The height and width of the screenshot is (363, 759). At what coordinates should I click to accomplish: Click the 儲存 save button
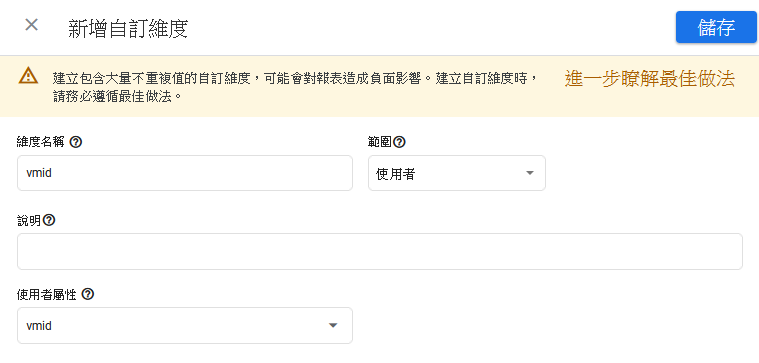(716, 27)
